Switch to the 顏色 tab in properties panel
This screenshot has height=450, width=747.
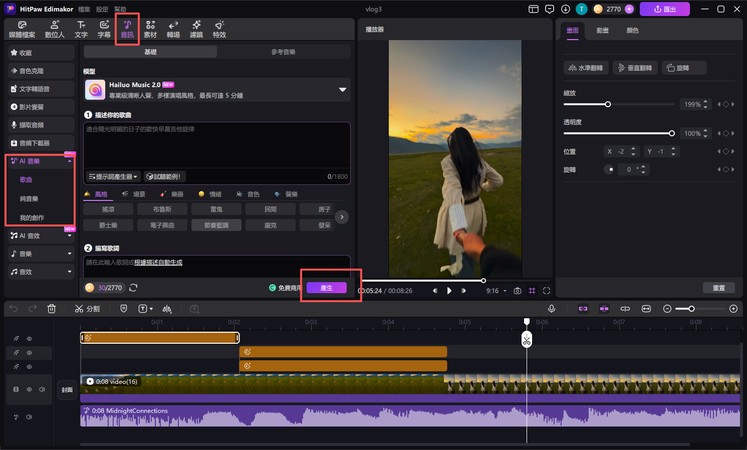point(633,30)
